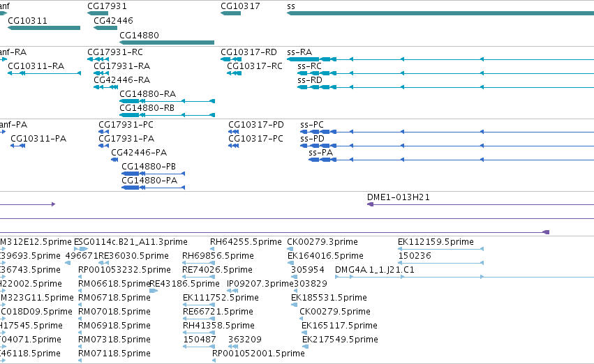Select protein CG42446-PA
Screen dimensions: 594x364
point(114,160)
